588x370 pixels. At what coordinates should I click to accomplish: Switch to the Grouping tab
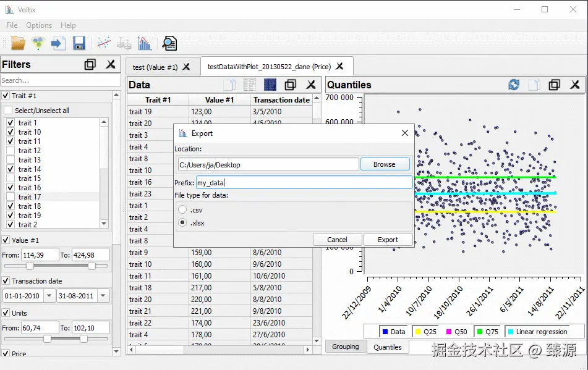[x=345, y=347]
